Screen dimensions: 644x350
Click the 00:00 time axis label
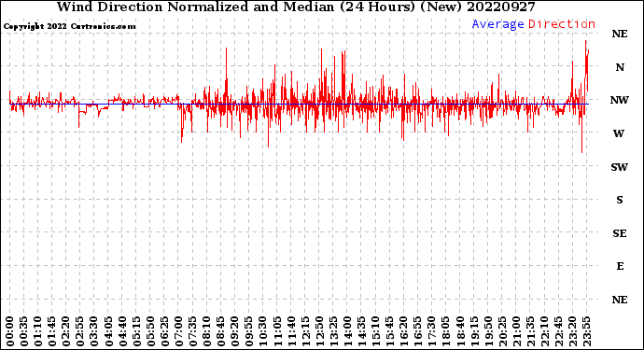point(10,331)
